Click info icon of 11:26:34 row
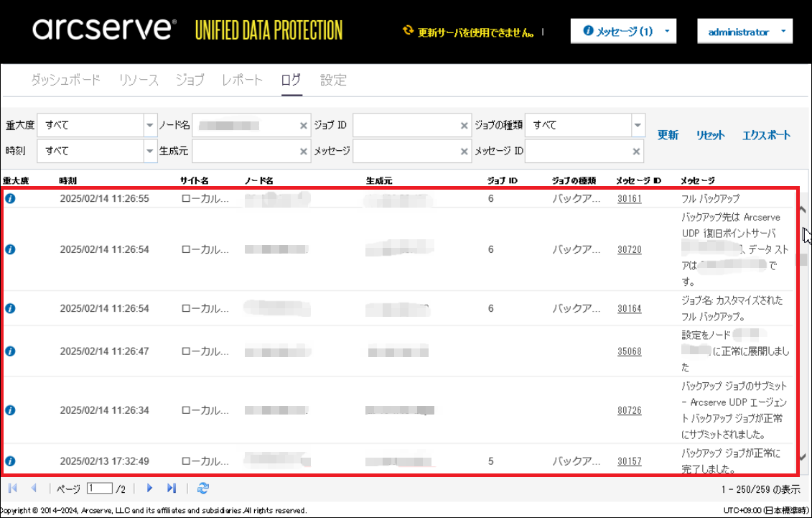Image resolution: width=812 pixels, height=518 pixels. click(x=10, y=410)
